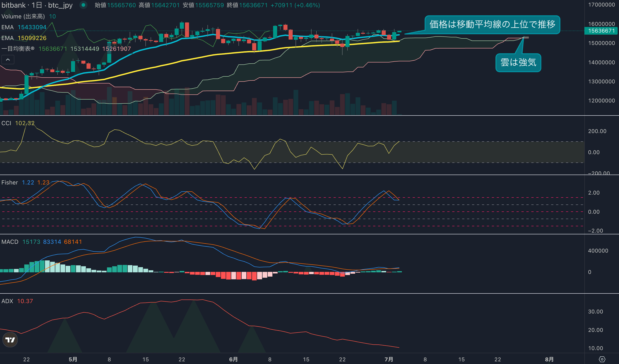
Task: Click the ADX indicator legend
Action: [7, 301]
